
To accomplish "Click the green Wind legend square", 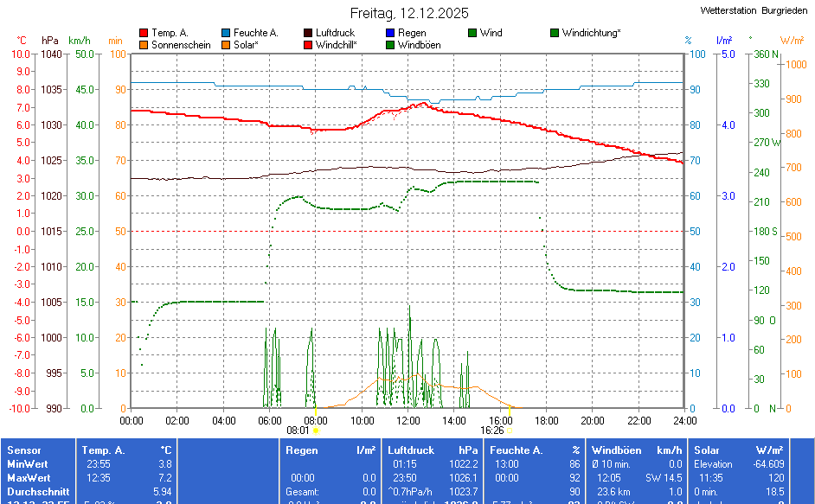I will (472, 33).
